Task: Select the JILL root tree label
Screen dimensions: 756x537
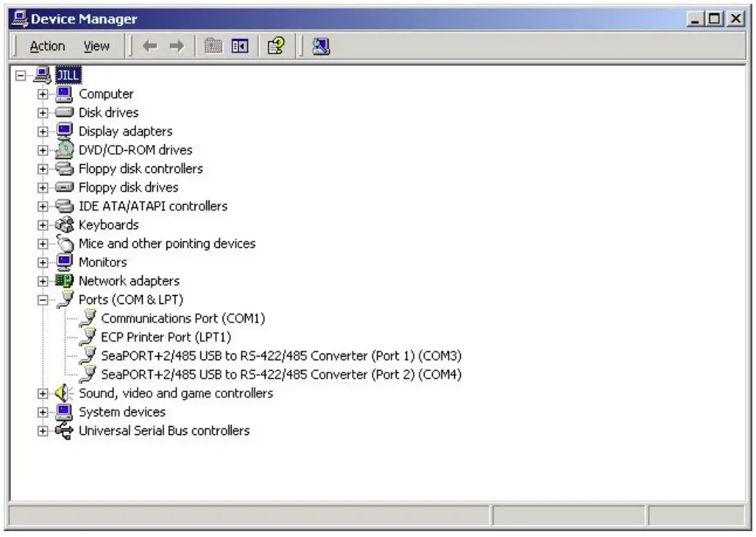Action: coord(68,75)
